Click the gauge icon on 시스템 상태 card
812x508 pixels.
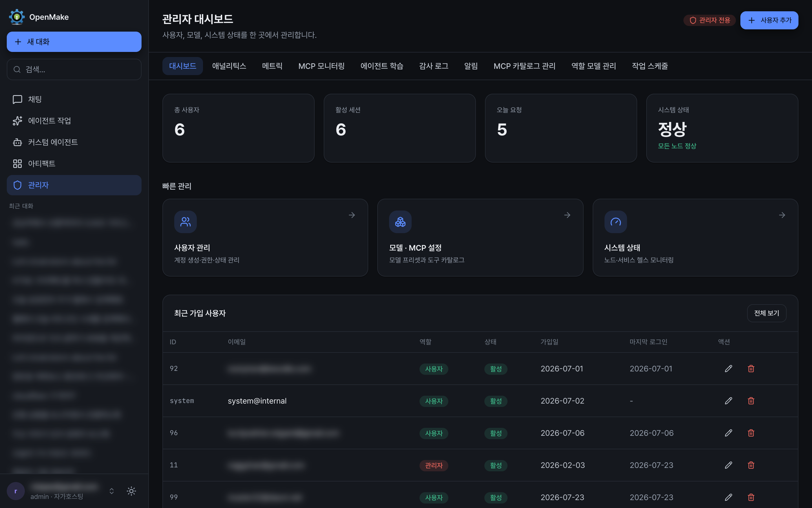pyautogui.click(x=616, y=222)
